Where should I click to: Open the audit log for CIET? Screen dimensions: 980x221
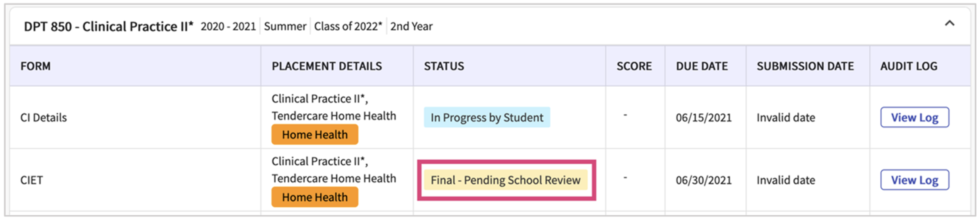pos(914,180)
